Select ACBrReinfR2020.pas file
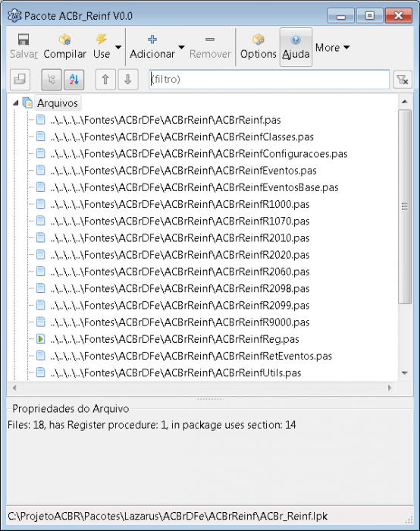 pyautogui.click(x=180, y=255)
